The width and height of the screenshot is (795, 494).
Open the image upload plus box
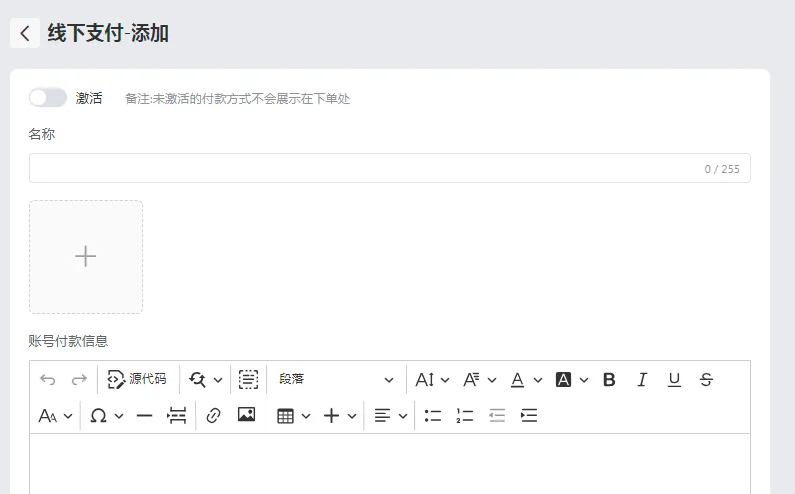[x=86, y=257]
